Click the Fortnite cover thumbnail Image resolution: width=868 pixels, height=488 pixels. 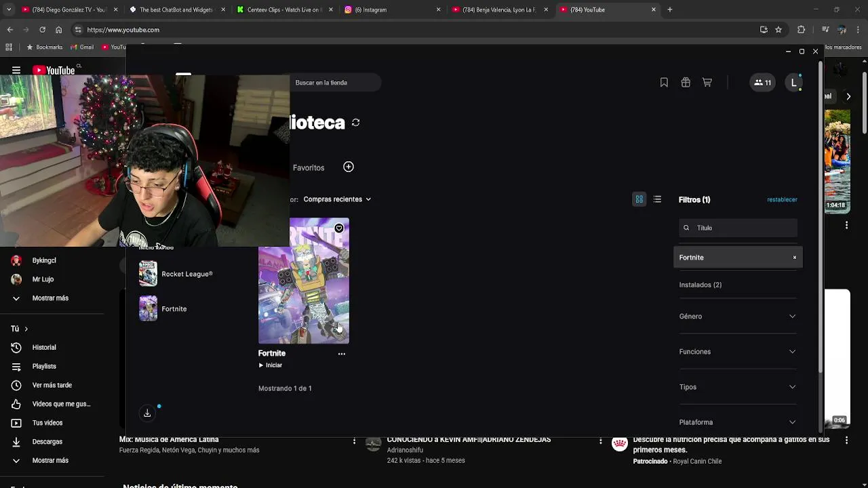click(304, 281)
